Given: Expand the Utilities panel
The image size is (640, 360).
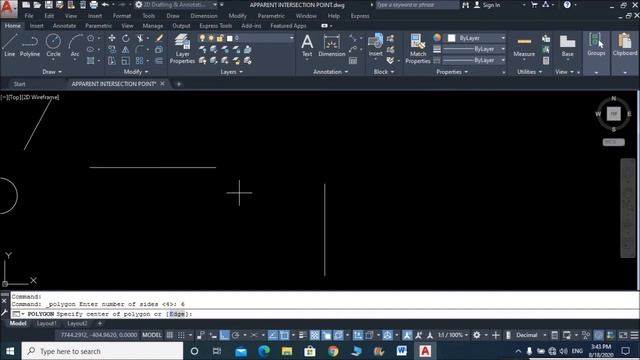Looking at the screenshot, I should tap(529, 72).
